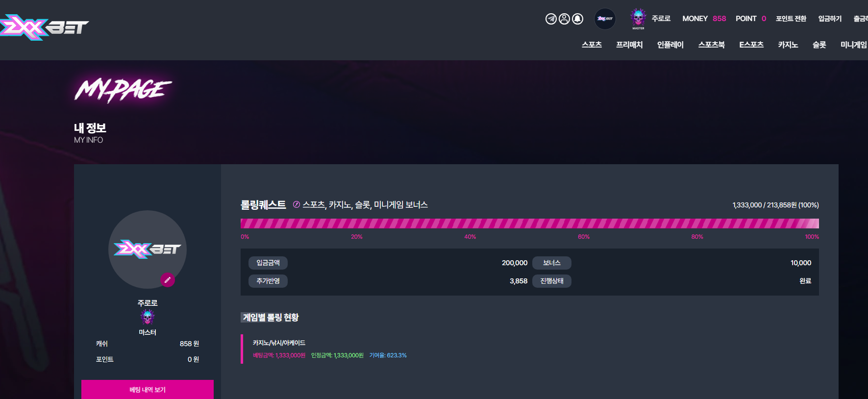
Task: Open the 카지노 menu
Action: pos(788,45)
